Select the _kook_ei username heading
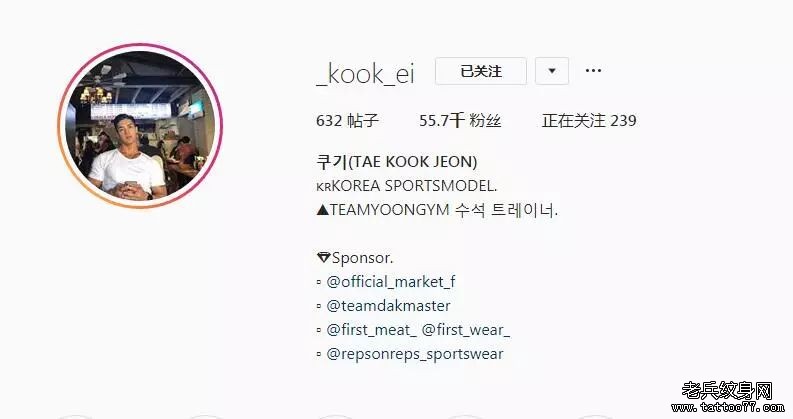 click(x=365, y=74)
